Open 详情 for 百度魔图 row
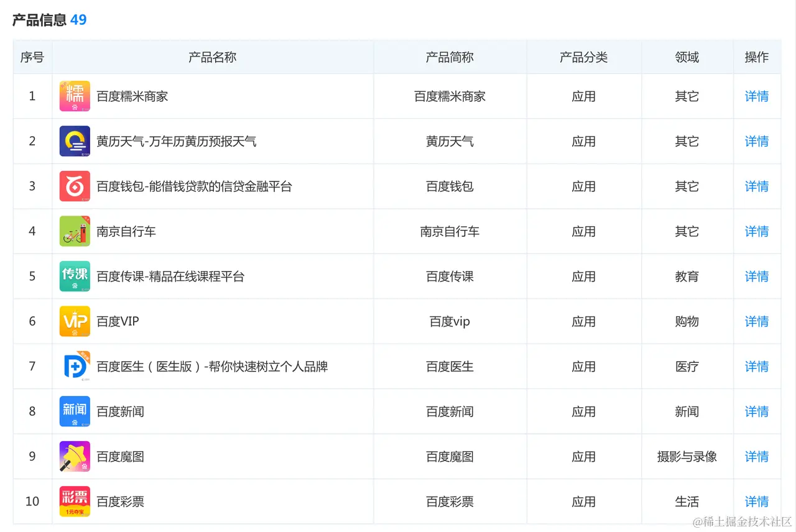The width and height of the screenshot is (796, 532). [x=757, y=457]
